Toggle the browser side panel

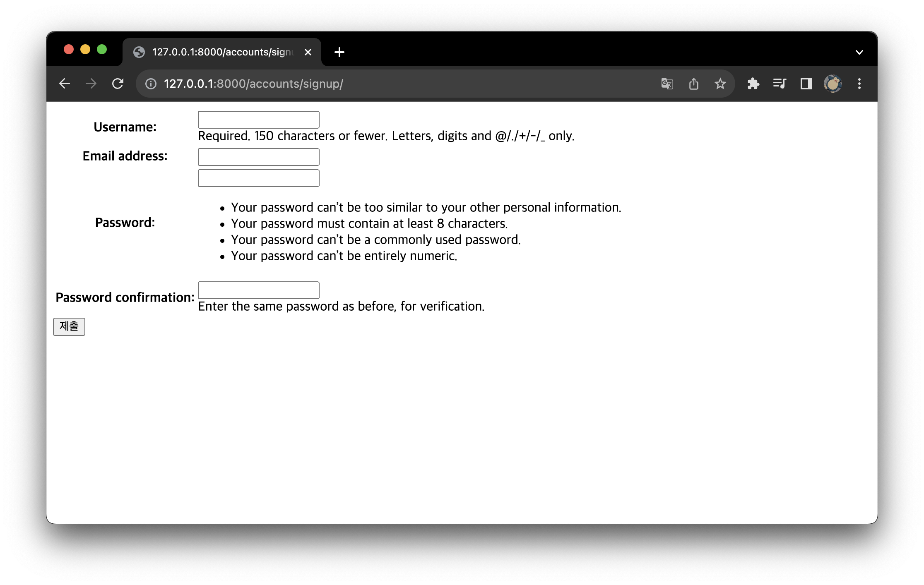(x=806, y=84)
